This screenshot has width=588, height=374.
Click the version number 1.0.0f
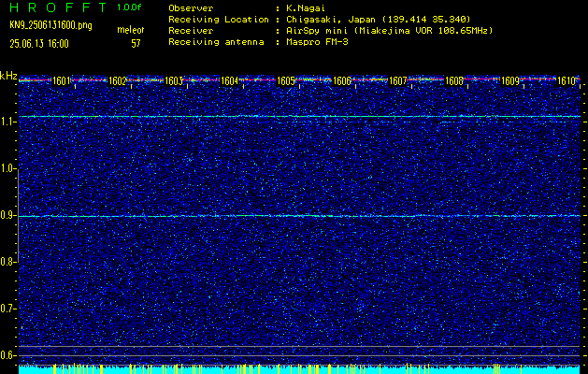129,7
